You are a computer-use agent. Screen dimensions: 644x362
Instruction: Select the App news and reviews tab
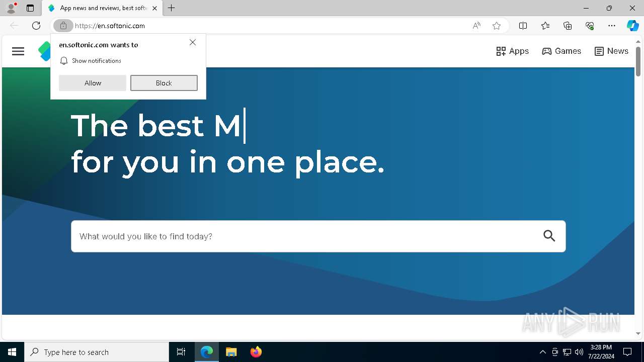(103, 8)
